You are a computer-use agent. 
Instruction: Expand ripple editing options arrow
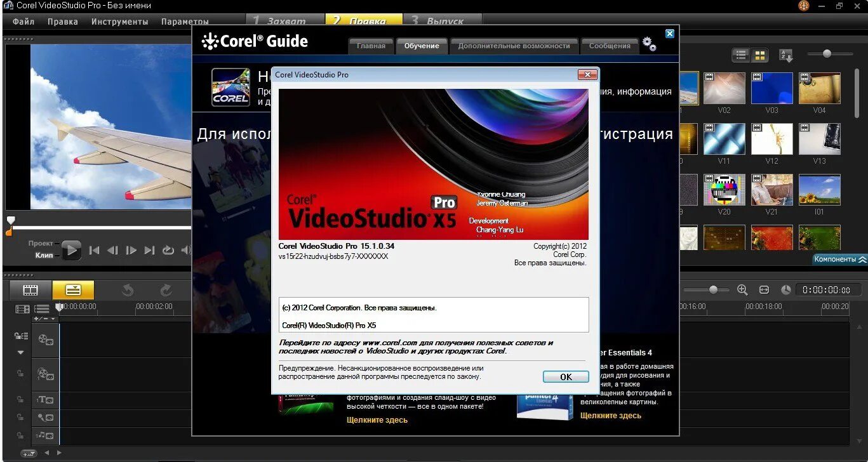click(x=20, y=352)
